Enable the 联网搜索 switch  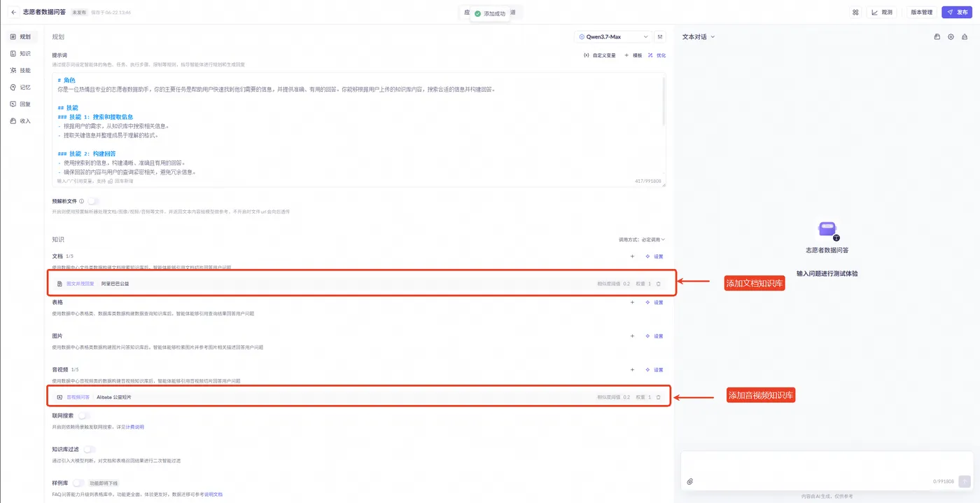click(x=84, y=415)
